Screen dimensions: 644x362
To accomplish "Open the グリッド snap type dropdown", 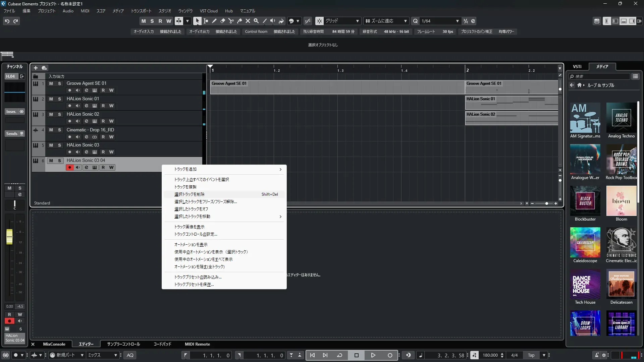I will pyautogui.click(x=357, y=21).
